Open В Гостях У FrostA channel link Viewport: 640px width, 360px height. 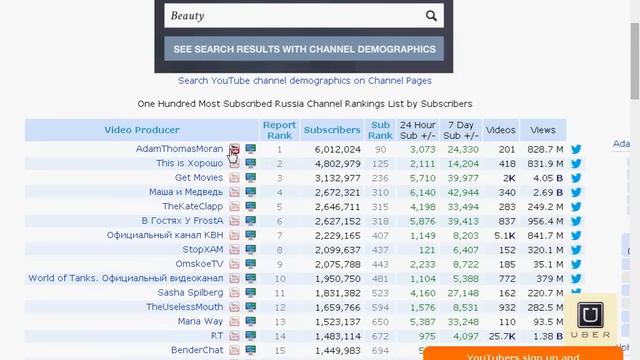[x=182, y=221]
